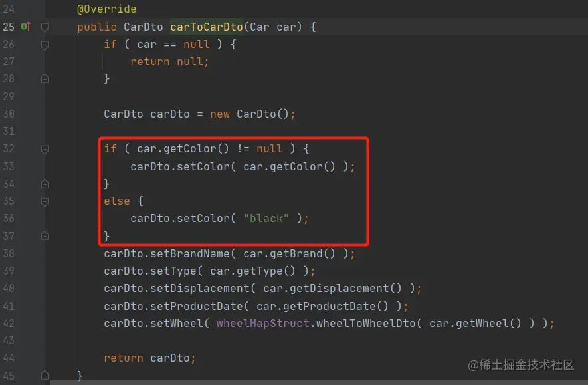This screenshot has width=588, height=385.
Task: Click getProductDate() on line 41
Action: coord(336,306)
